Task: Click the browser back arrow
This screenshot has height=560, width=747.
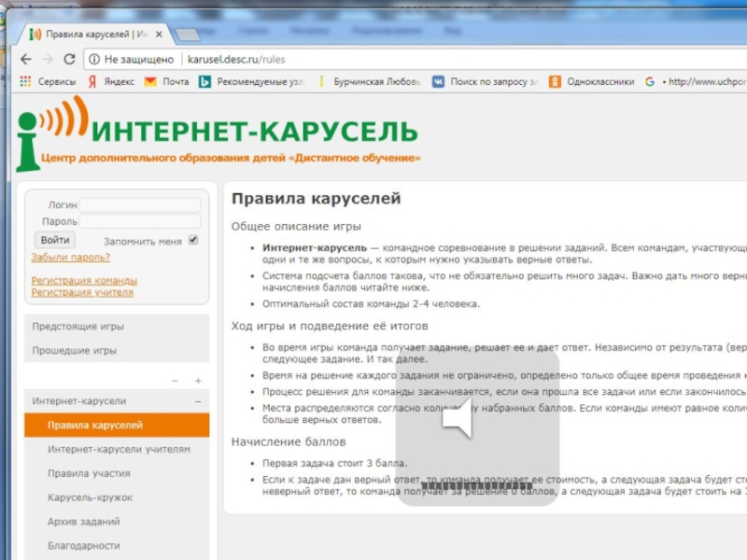Action: click(25, 59)
